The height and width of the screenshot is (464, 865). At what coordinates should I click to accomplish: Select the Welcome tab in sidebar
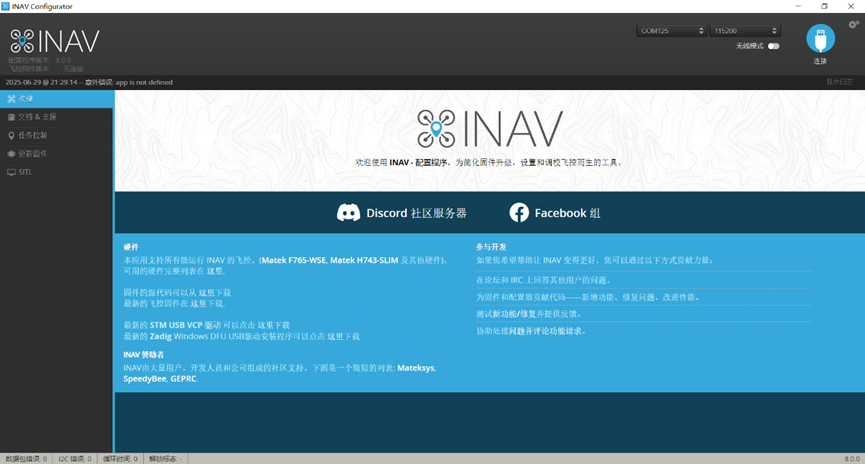[57, 99]
